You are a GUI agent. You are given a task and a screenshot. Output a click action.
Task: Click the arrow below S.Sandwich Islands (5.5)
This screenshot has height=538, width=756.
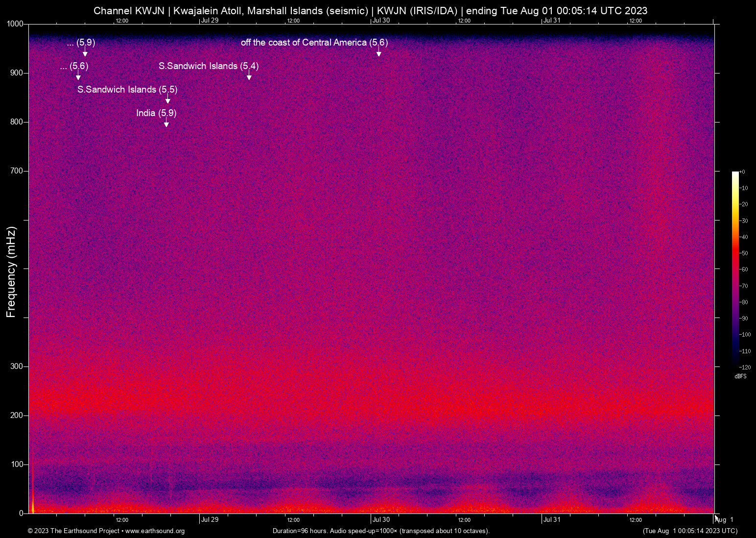[168, 100]
